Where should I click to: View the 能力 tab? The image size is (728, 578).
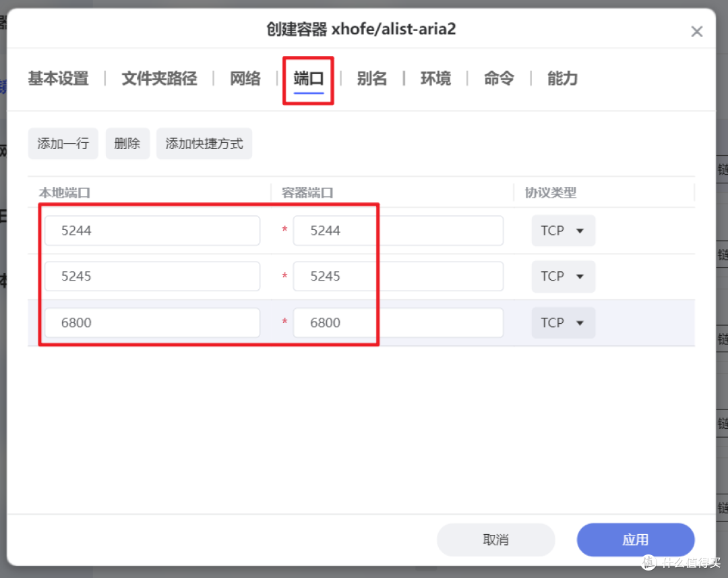[562, 78]
